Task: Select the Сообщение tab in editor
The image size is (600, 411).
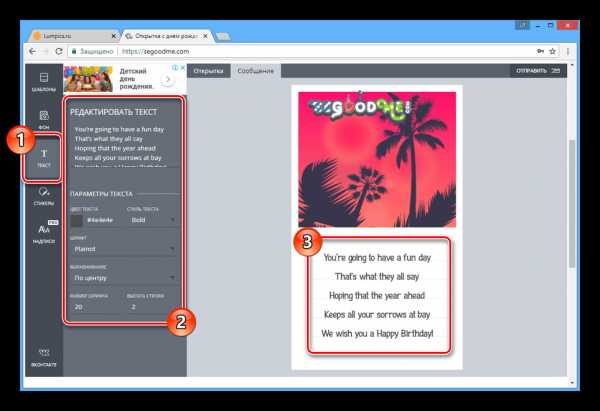Action: (256, 71)
